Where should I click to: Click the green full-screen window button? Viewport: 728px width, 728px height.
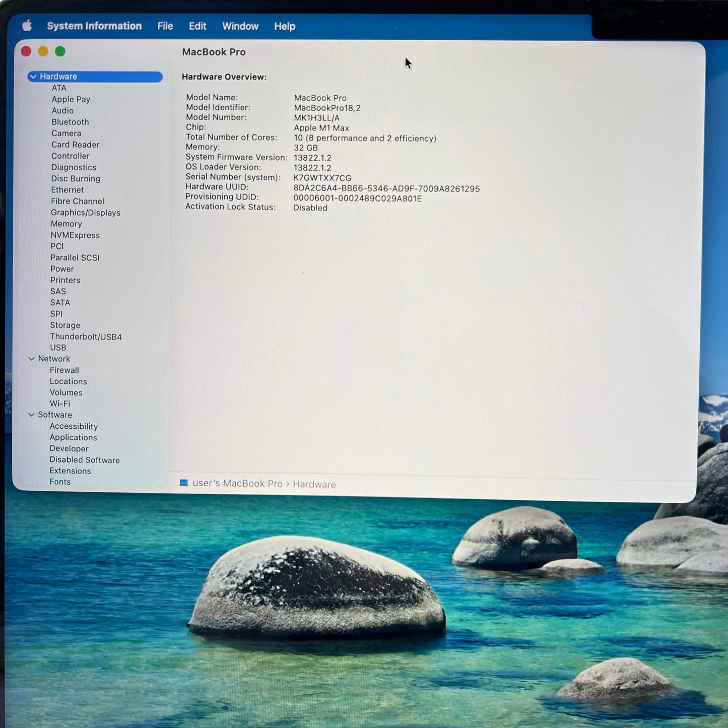60,51
